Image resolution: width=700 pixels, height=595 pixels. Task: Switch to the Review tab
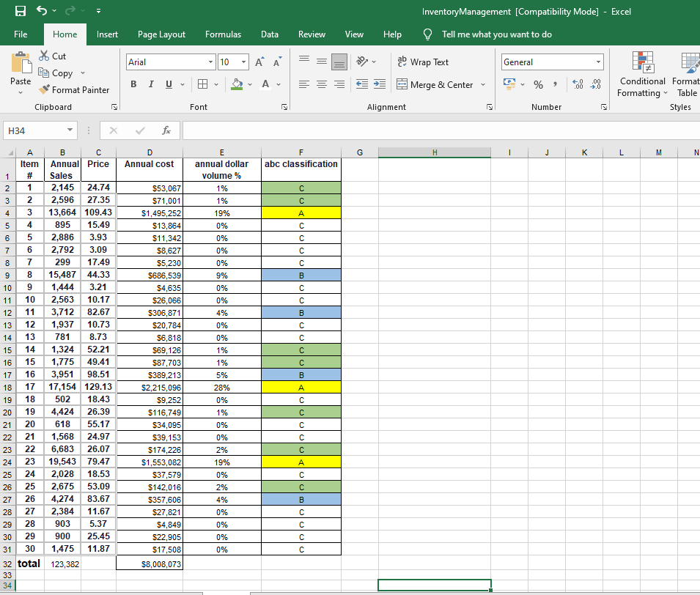click(x=312, y=34)
